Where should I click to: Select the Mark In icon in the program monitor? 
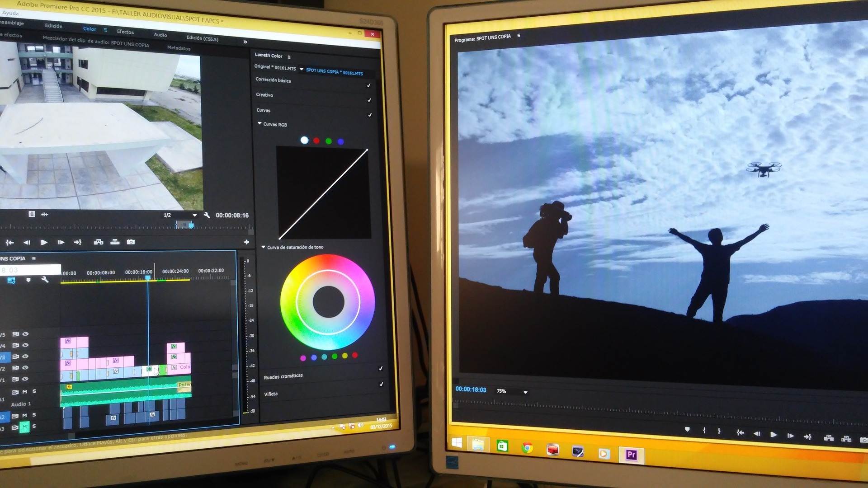[x=704, y=431]
